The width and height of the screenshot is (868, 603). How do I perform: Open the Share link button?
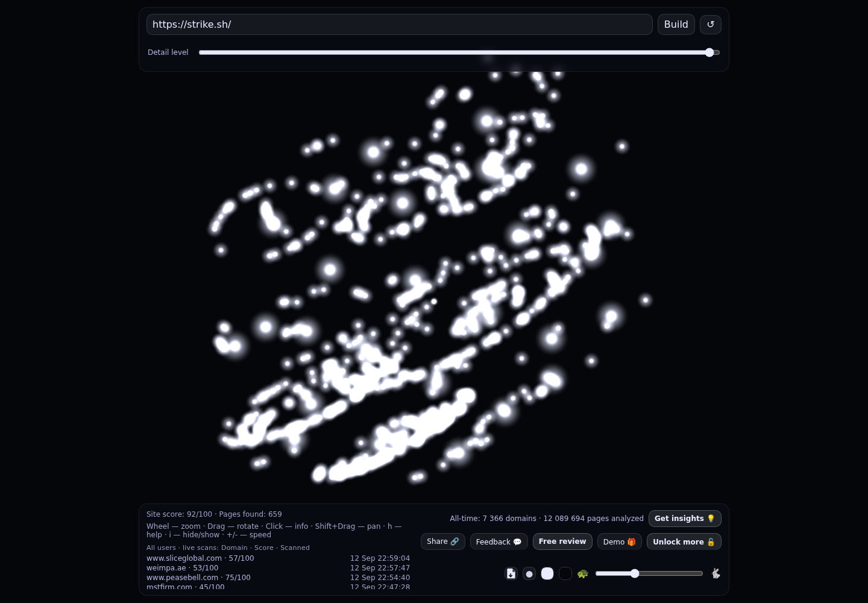pos(443,541)
